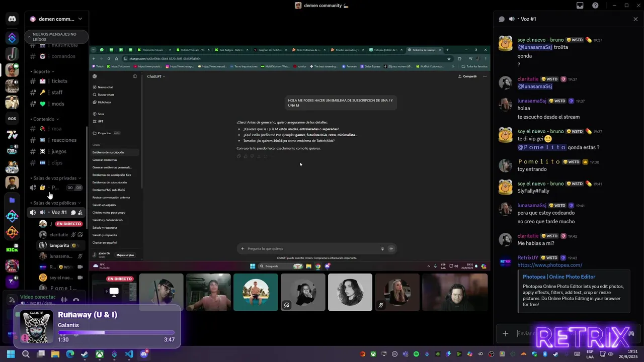Open the staff text channel

click(x=56, y=93)
